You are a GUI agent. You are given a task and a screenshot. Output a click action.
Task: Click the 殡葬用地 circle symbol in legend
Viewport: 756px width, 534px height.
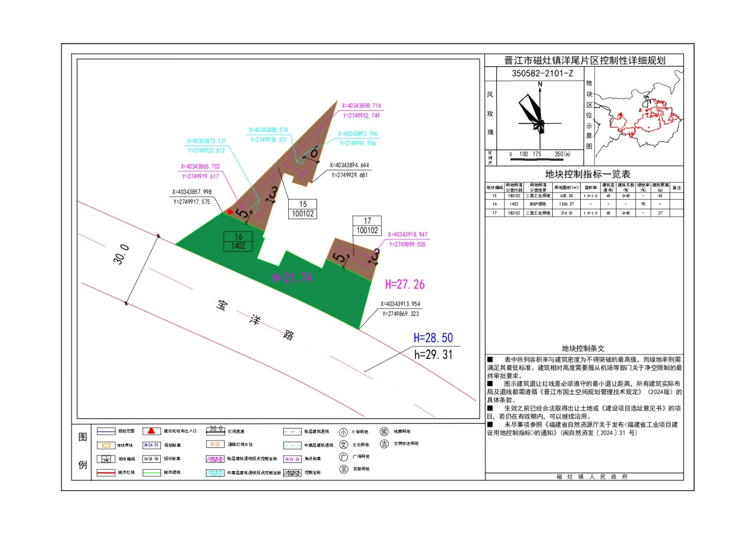tap(384, 431)
